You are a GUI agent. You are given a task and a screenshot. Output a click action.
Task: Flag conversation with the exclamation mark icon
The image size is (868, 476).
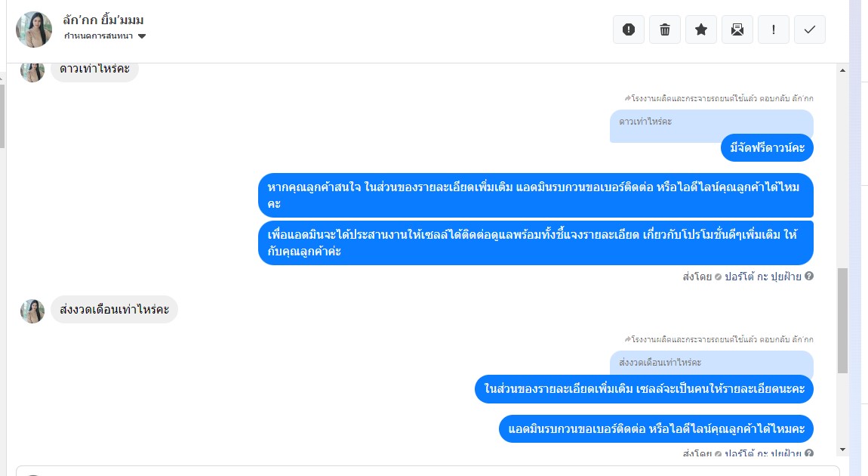click(774, 29)
